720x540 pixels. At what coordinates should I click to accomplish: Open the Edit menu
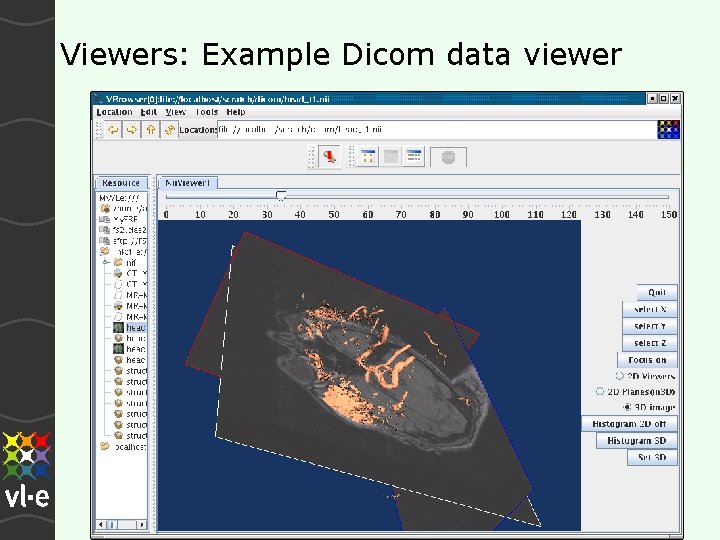[x=148, y=112]
